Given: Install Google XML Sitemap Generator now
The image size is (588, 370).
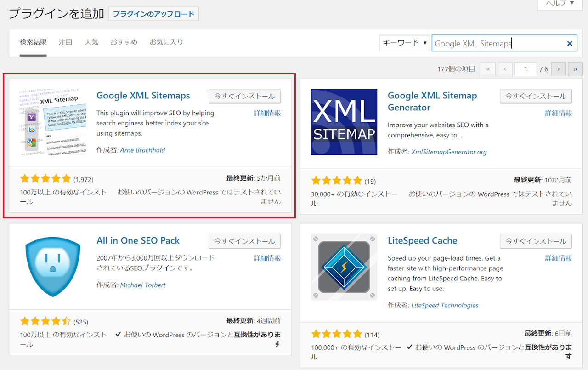Looking at the screenshot, I should [x=536, y=96].
